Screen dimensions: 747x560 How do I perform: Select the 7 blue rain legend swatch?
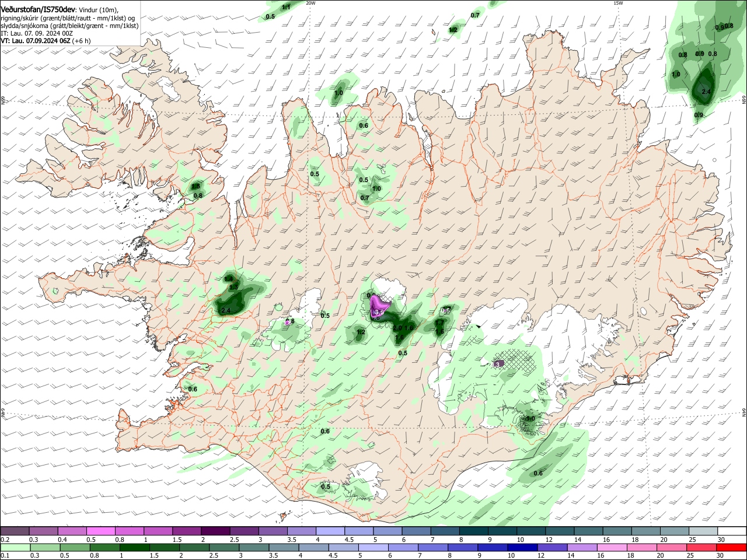(432, 548)
